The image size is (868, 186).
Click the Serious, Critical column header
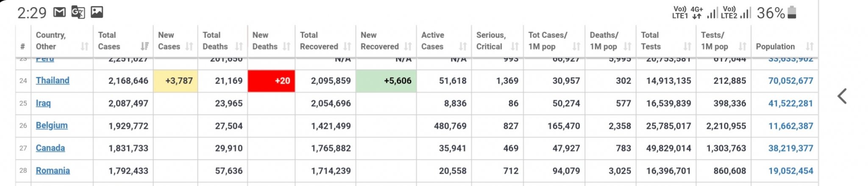(x=492, y=41)
